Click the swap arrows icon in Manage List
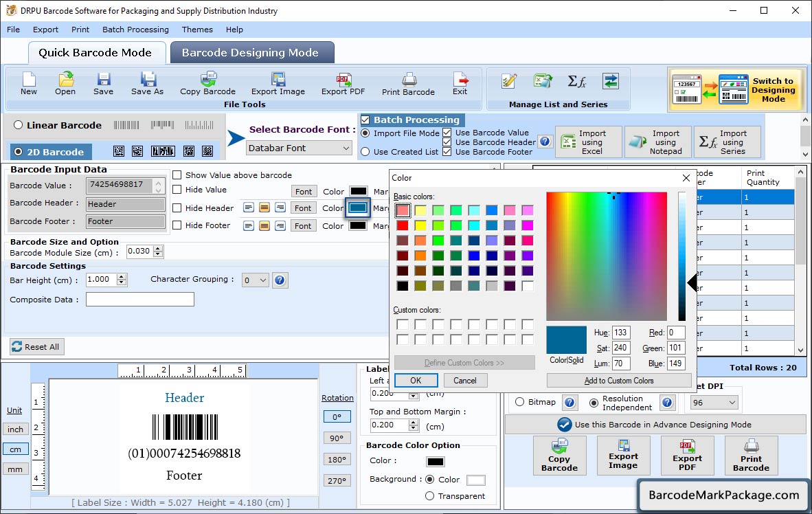Image resolution: width=812 pixels, height=514 pixels. click(611, 81)
